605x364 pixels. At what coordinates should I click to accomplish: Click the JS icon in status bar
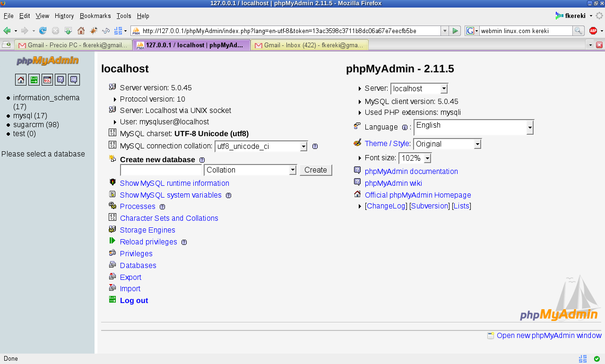coord(583,359)
